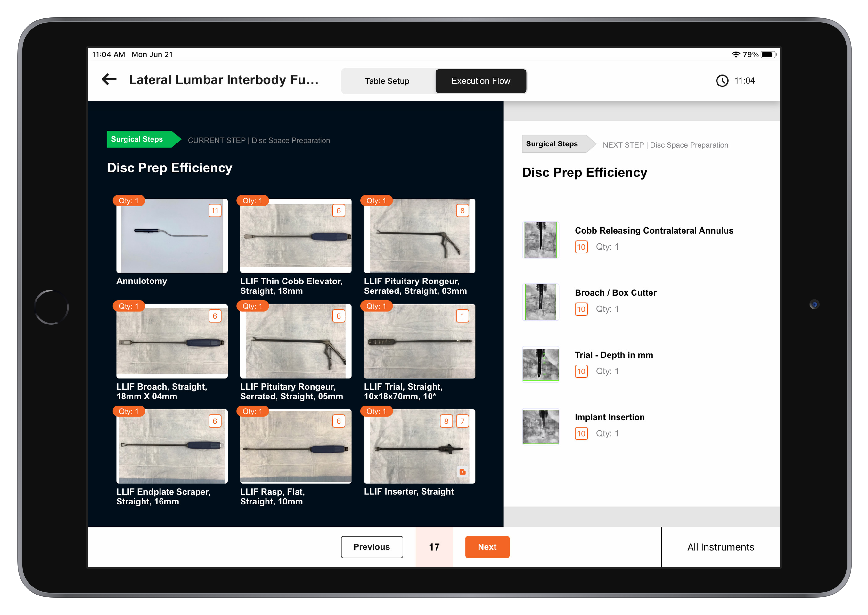Tap tray badge 8 on LLIF Inserter card

point(446,421)
